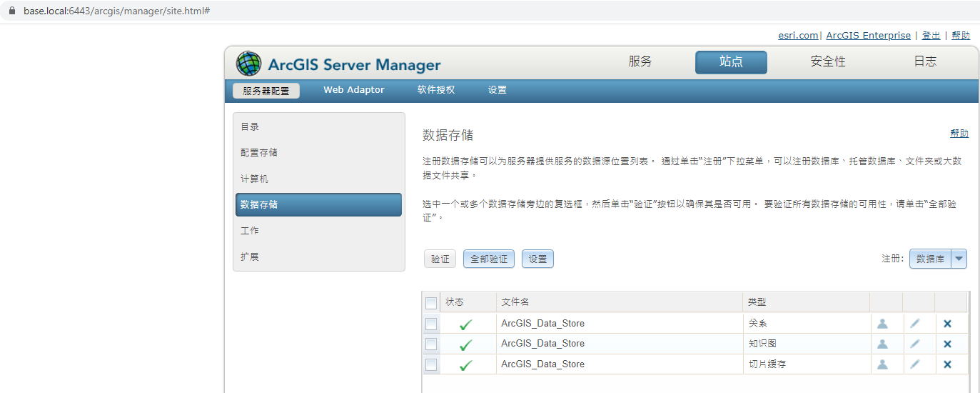Click the 数据库 register button

coord(931,259)
